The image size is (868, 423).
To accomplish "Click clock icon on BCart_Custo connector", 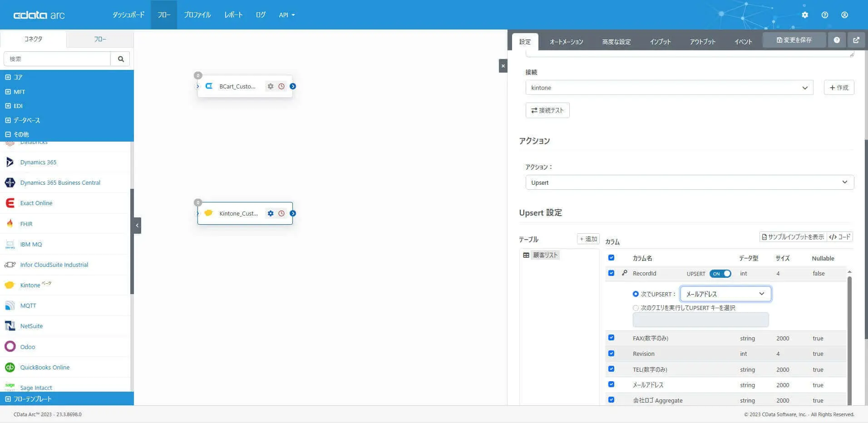I will pyautogui.click(x=281, y=86).
